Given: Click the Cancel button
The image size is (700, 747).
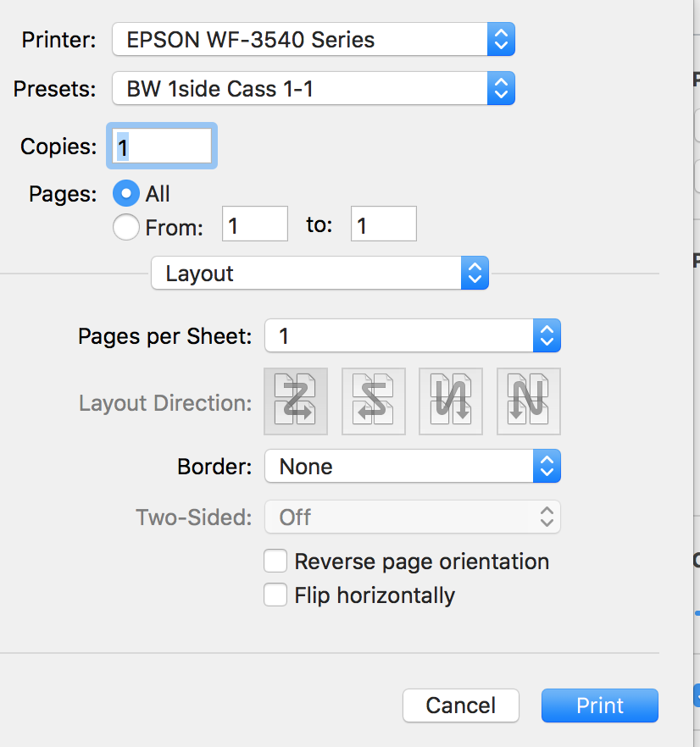Looking at the screenshot, I should [x=460, y=705].
